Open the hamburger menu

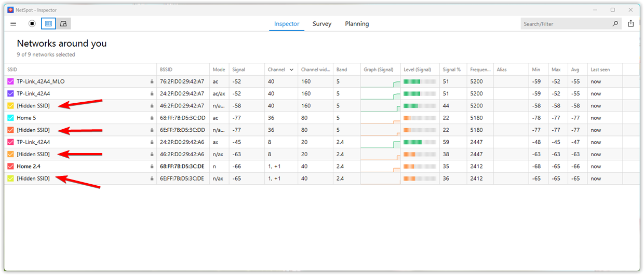click(x=14, y=23)
